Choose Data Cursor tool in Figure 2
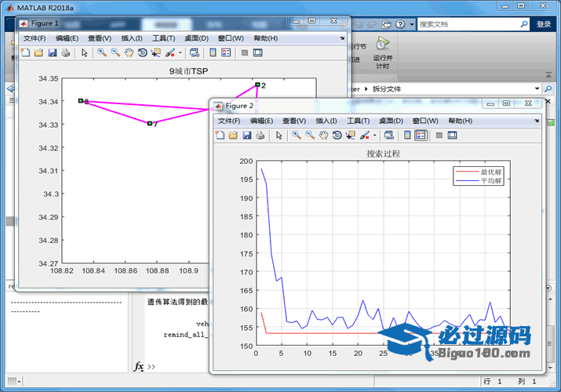Screen dimensions: 561x392 click(x=350, y=136)
